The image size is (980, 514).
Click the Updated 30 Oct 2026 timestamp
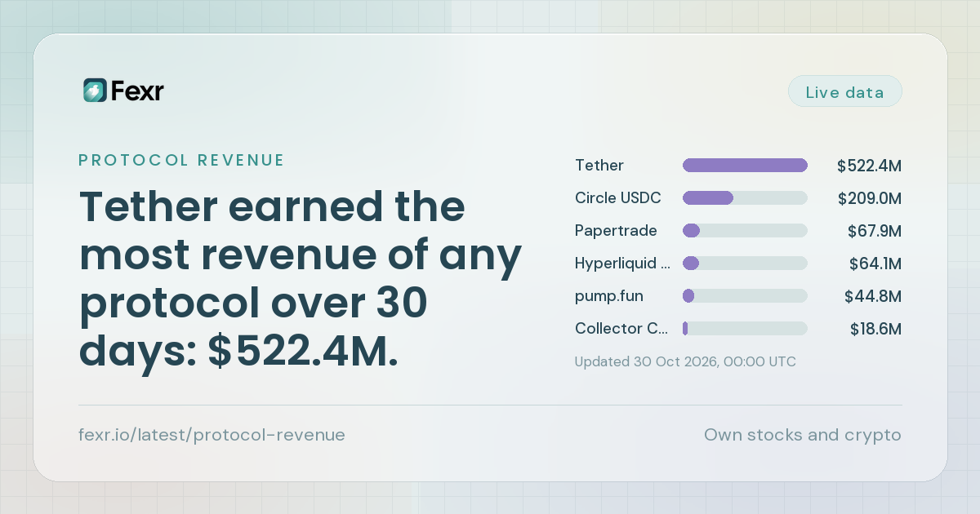(x=685, y=361)
